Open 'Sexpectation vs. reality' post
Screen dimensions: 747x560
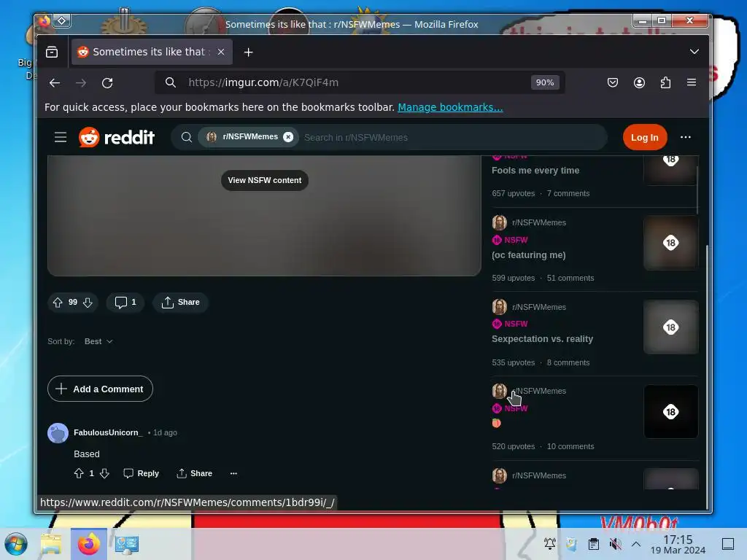click(x=542, y=339)
